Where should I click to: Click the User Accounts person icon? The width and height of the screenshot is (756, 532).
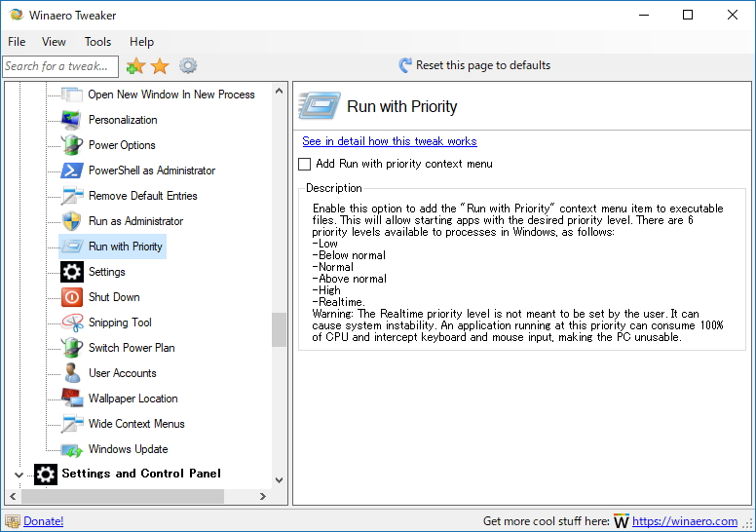[72, 373]
